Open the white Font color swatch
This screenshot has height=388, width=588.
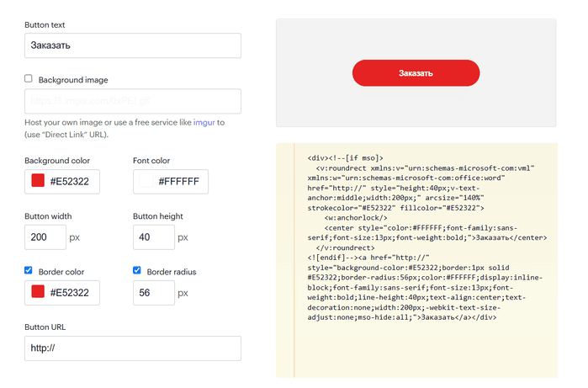pyautogui.click(x=146, y=181)
